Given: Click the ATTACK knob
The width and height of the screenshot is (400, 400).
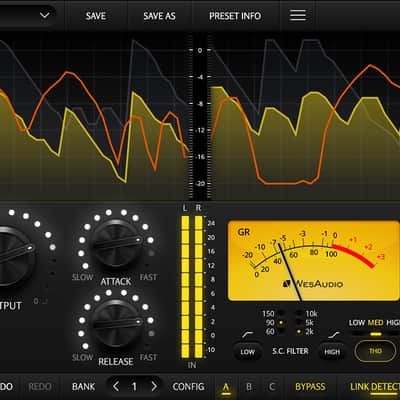Looking at the screenshot, I should coord(116,243).
